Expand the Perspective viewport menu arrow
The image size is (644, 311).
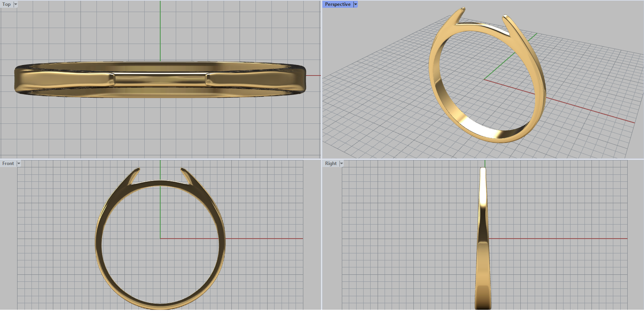(355, 4)
